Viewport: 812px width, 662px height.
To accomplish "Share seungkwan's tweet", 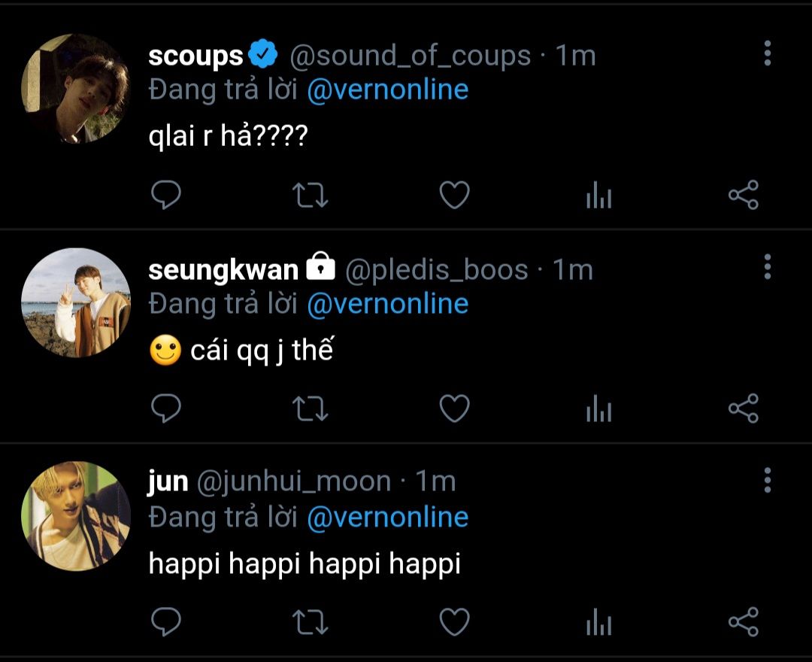I will click(x=744, y=408).
